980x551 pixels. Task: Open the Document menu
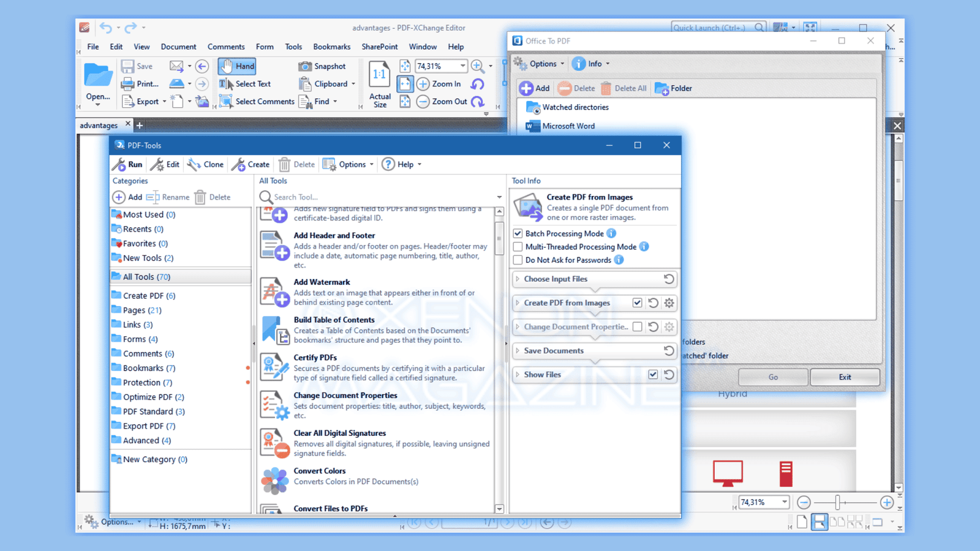coord(178,47)
